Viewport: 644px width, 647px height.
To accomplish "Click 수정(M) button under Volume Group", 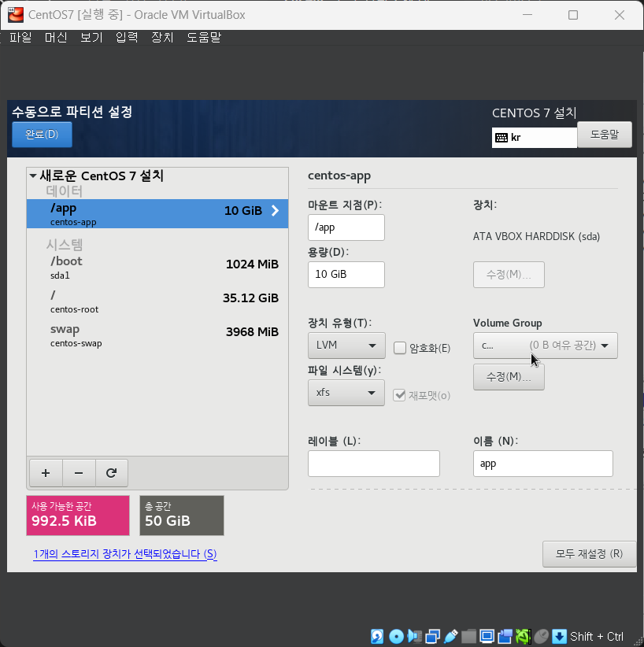I will click(x=509, y=377).
